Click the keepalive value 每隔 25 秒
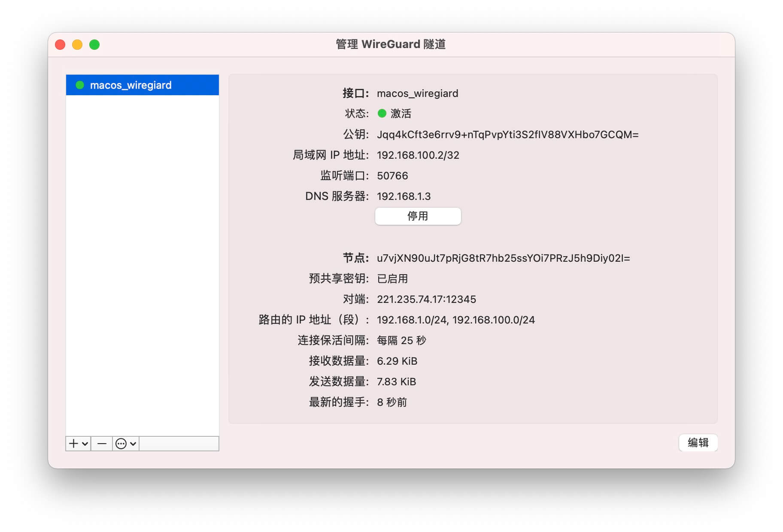The height and width of the screenshot is (532, 783). tap(401, 341)
